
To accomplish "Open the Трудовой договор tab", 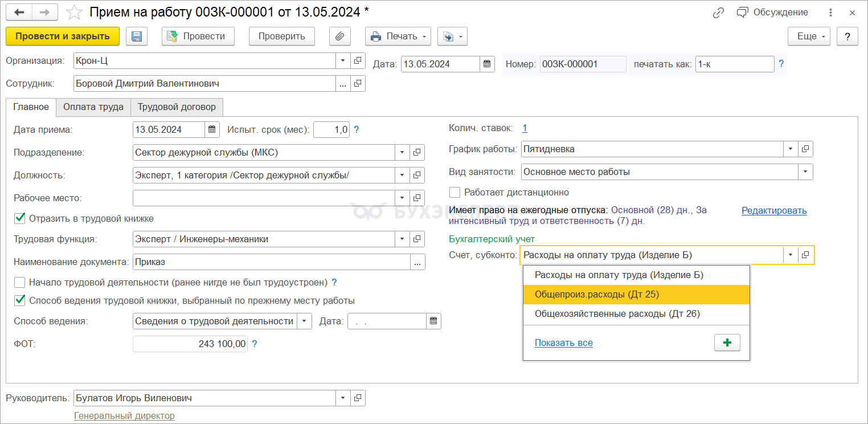I will click(x=177, y=107).
